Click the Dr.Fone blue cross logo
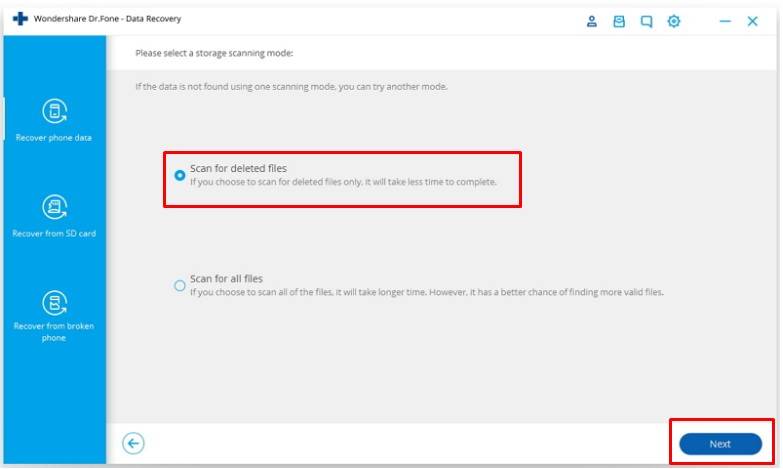This screenshot has height=469, width=783. click(20, 19)
